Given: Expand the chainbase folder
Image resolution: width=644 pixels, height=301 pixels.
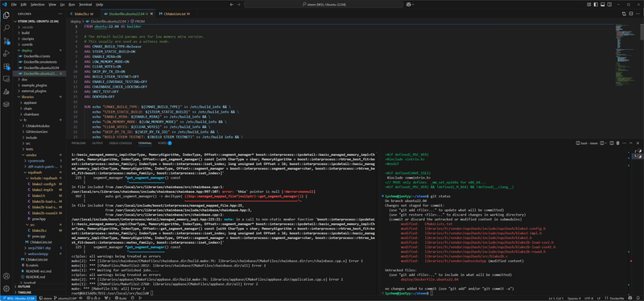Looking at the screenshot, I should [39, 114].
